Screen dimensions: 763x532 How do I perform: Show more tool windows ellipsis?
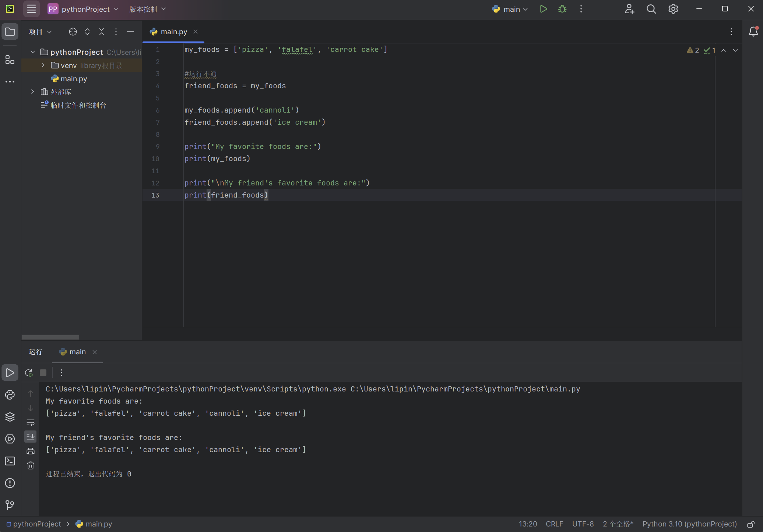10,81
